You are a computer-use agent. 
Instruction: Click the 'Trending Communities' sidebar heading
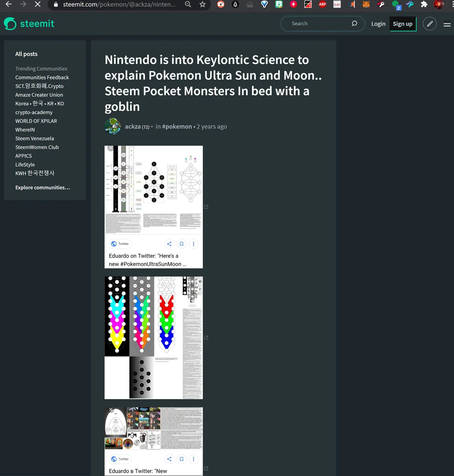point(41,69)
